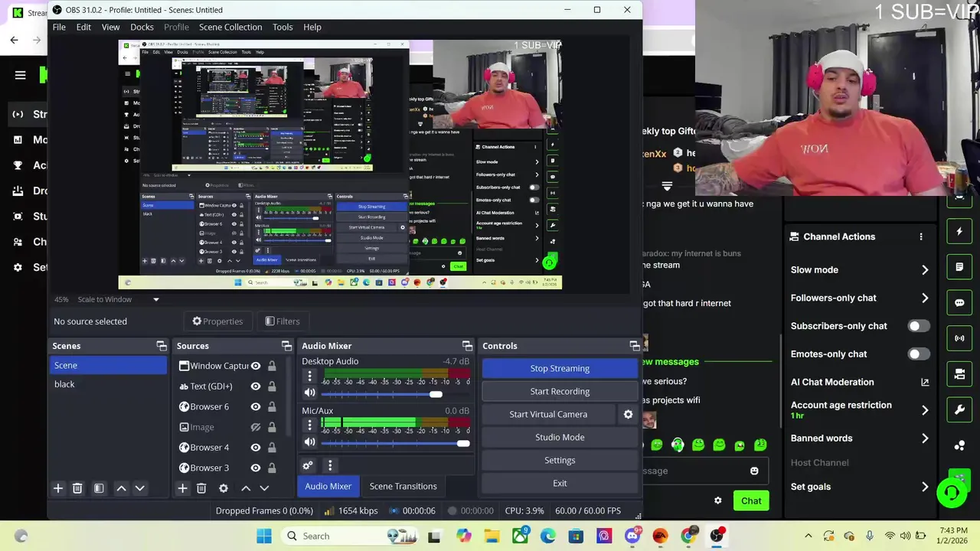
Task: Open scene filters icon in Scenes toolbar
Action: coord(99,488)
